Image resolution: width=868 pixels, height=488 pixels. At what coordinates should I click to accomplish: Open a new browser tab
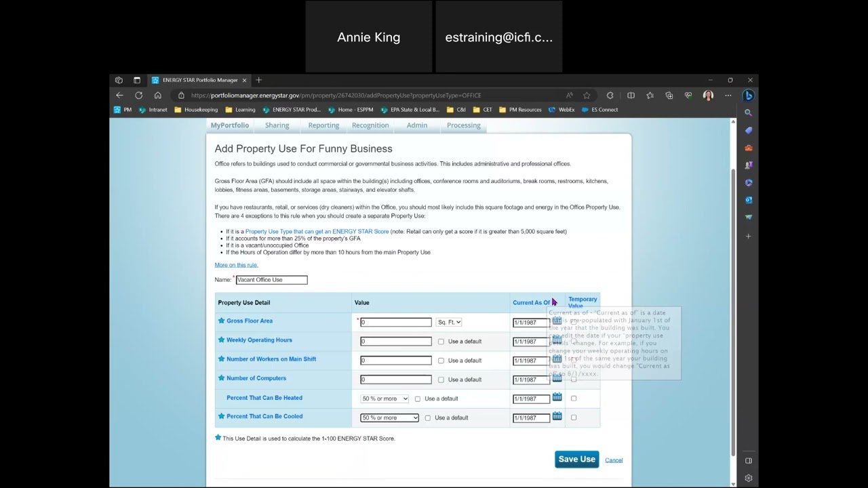(x=258, y=80)
